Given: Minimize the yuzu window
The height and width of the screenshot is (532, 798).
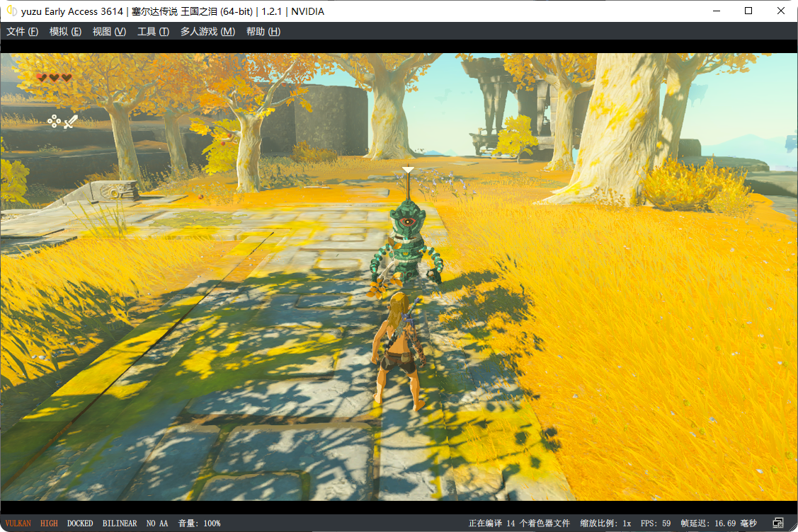Looking at the screenshot, I should point(717,11).
